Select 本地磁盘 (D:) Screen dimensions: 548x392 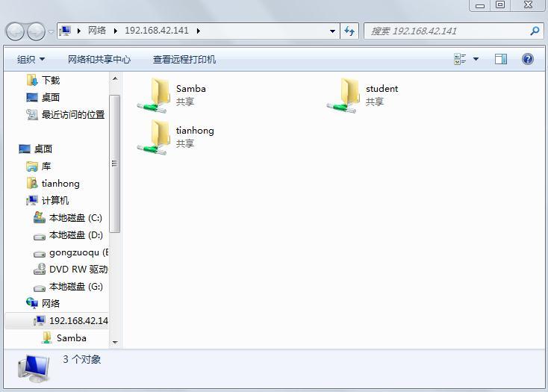click(x=68, y=235)
